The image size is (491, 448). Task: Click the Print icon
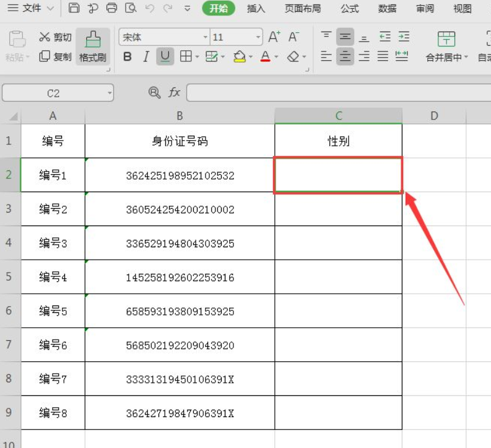point(112,7)
